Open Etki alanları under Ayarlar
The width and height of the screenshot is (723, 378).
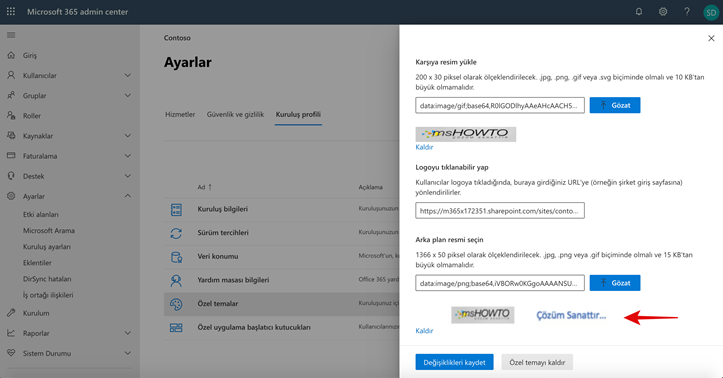[x=41, y=214]
